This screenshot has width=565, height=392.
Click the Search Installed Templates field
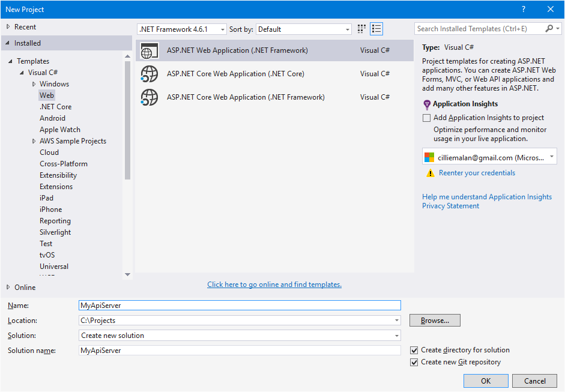point(479,28)
